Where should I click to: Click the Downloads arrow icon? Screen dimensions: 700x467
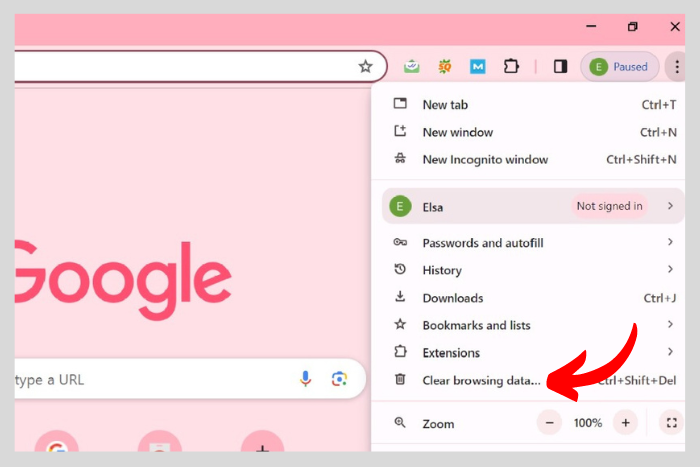click(400, 296)
